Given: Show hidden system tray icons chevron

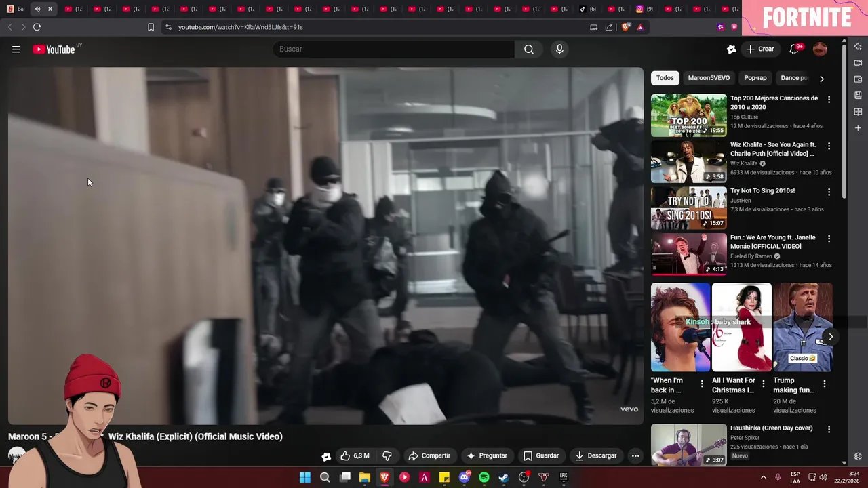Looking at the screenshot, I should pyautogui.click(x=763, y=477).
